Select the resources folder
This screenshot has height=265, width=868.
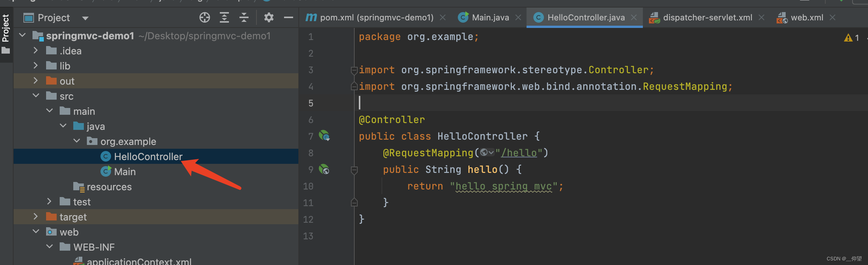click(156, 186)
